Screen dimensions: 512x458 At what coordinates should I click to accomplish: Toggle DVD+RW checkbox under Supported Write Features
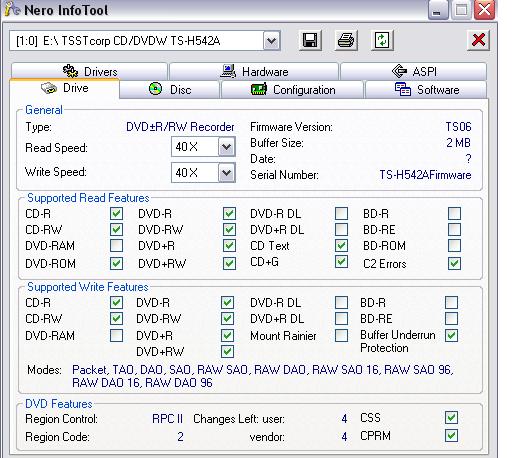click(227, 351)
